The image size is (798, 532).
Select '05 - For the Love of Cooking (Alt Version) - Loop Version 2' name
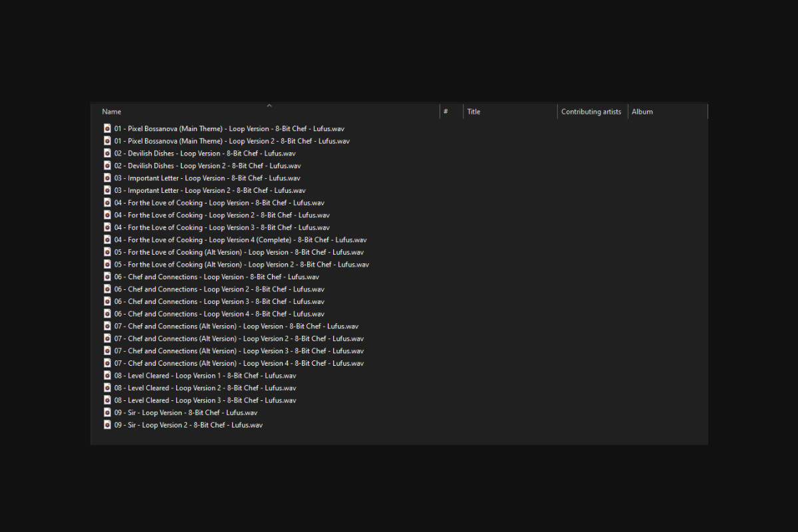pyautogui.click(x=241, y=264)
